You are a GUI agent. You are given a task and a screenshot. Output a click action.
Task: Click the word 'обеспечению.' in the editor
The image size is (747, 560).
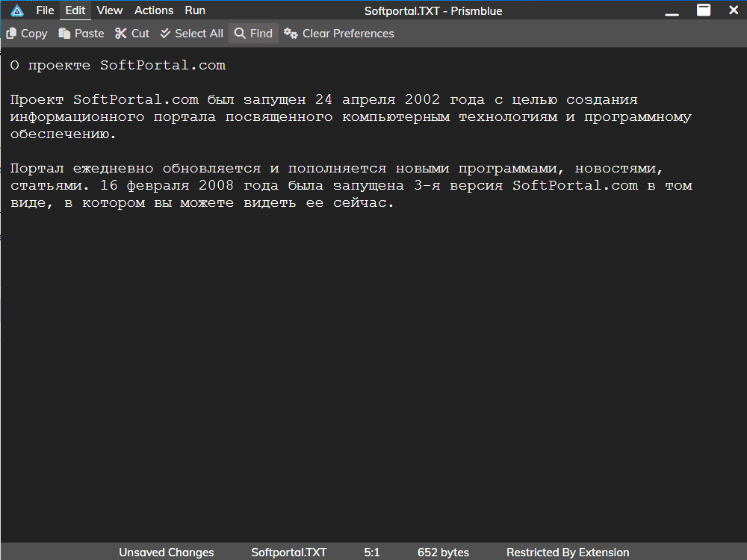coord(63,134)
